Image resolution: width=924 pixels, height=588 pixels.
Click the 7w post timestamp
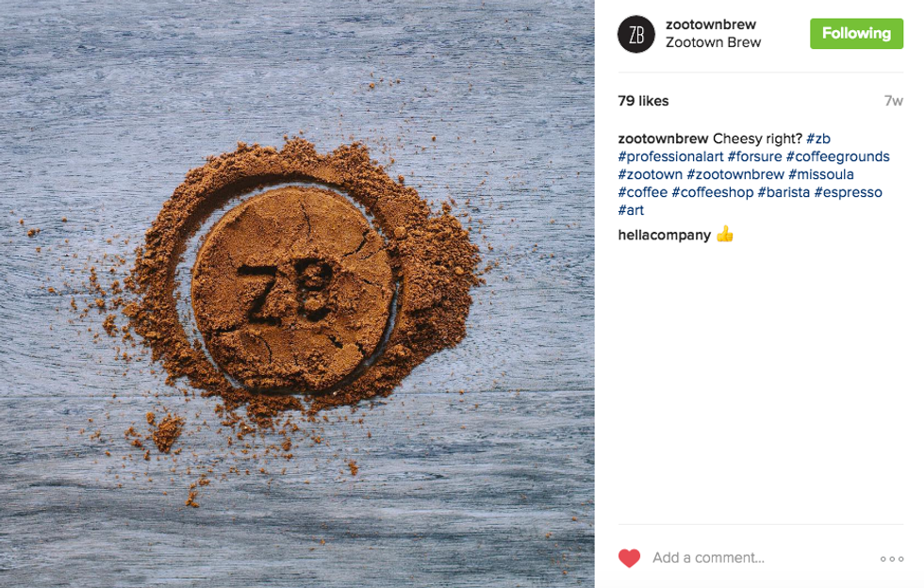click(x=894, y=102)
